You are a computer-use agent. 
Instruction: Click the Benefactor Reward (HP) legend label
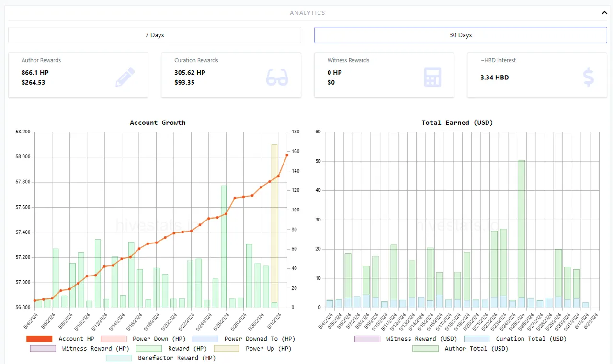pos(177,358)
